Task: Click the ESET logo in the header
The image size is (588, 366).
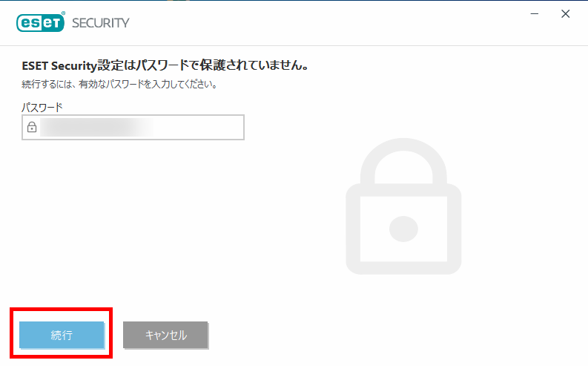Action: click(x=41, y=22)
